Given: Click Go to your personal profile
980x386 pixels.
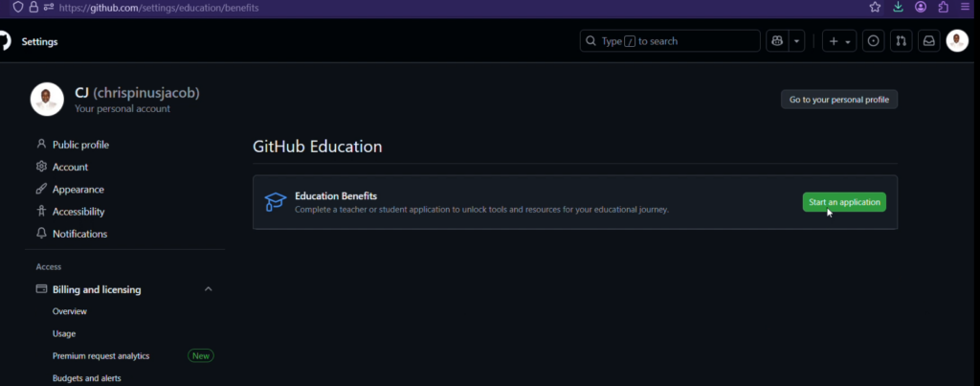Looking at the screenshot, I should (x=838, y=100).
